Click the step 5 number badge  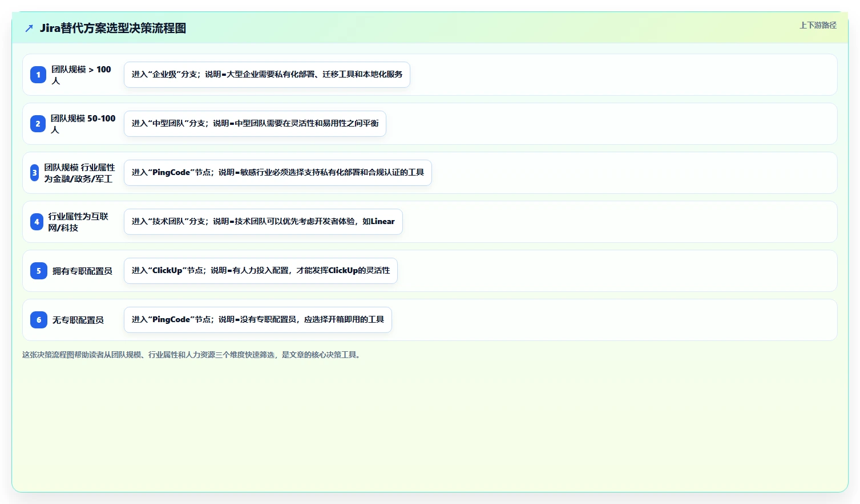tap(38, 271)
